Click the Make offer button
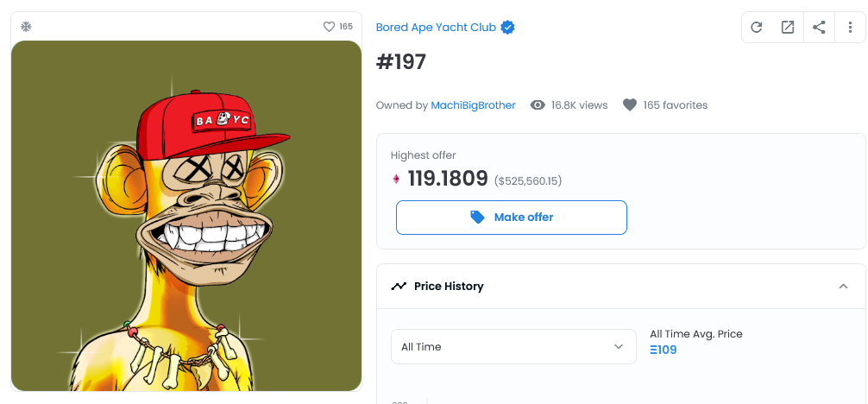This screenshot has width=868, height=404. coord(512,218)
